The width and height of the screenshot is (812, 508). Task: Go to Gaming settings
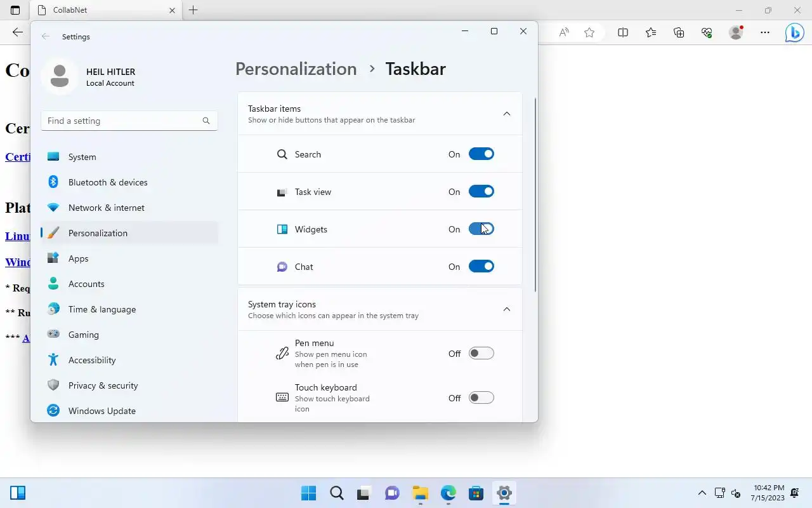129,335
